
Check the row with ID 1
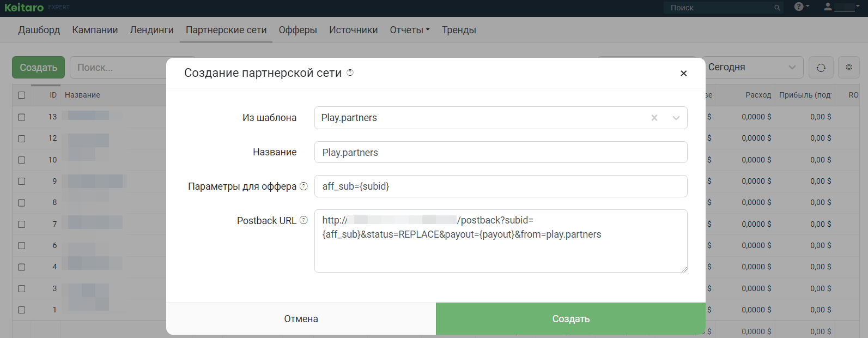(x=22, y=310)
